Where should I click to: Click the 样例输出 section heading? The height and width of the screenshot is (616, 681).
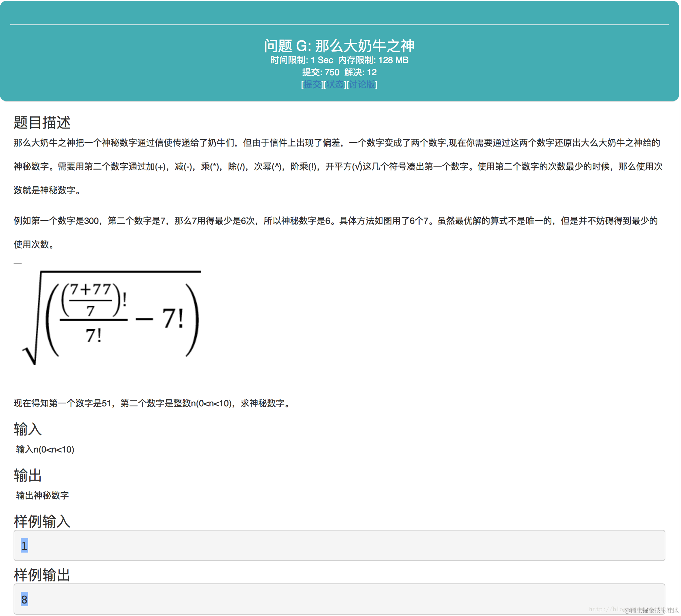[41, 576]
